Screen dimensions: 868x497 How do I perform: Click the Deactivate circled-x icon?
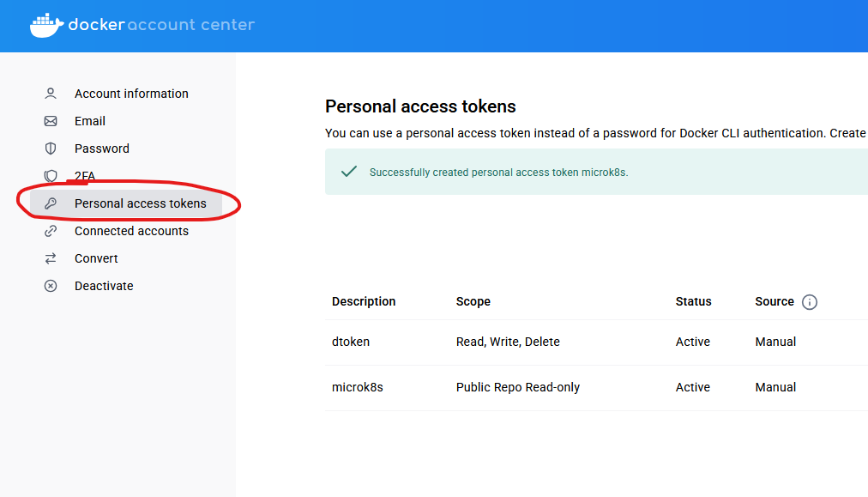pyautogui.click(x=51, y=286)
